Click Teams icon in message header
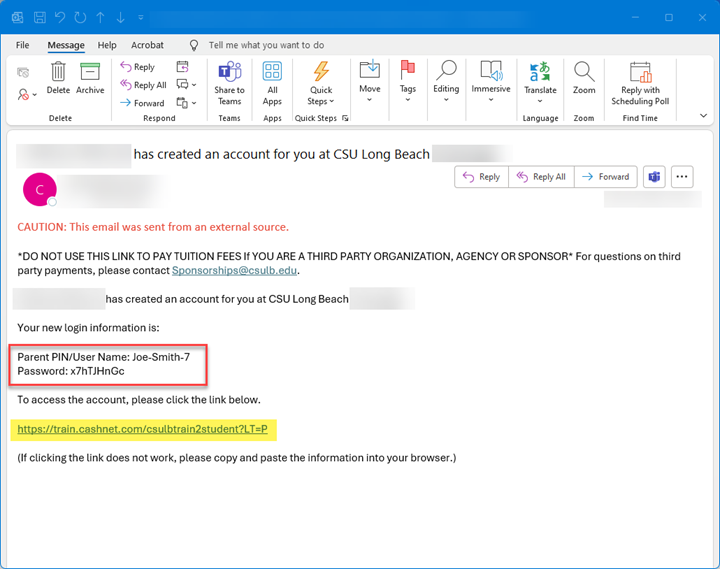Image resolution: width=720 pixels, height=569 pixels. pos(654,177)
